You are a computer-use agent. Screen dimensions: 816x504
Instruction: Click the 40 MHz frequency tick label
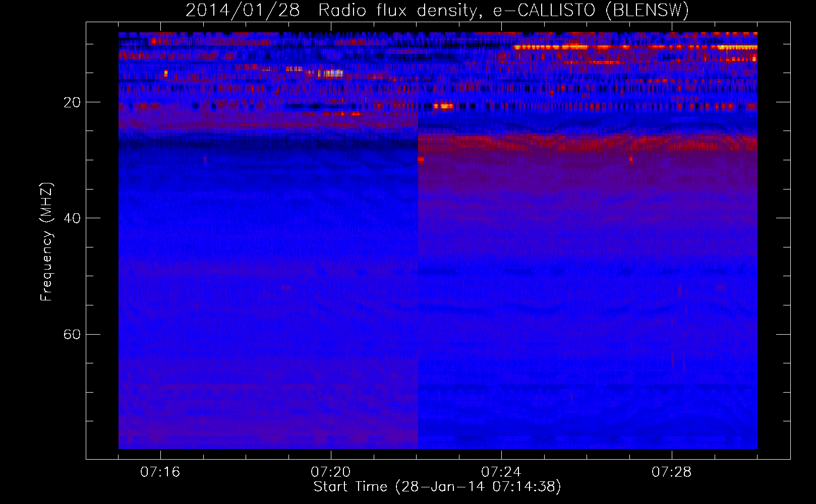tap(72, 218)
